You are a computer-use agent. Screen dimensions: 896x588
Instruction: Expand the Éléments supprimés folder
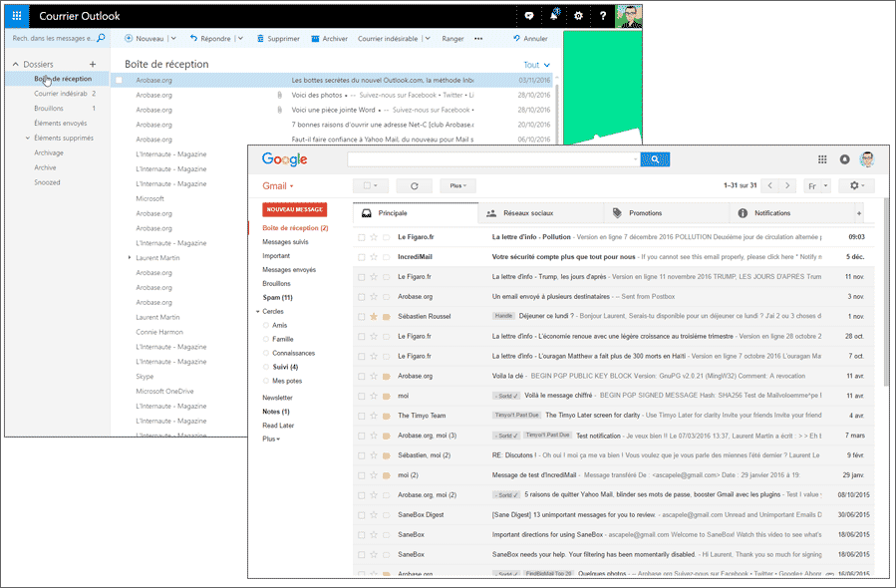click(x=28, y=138)
